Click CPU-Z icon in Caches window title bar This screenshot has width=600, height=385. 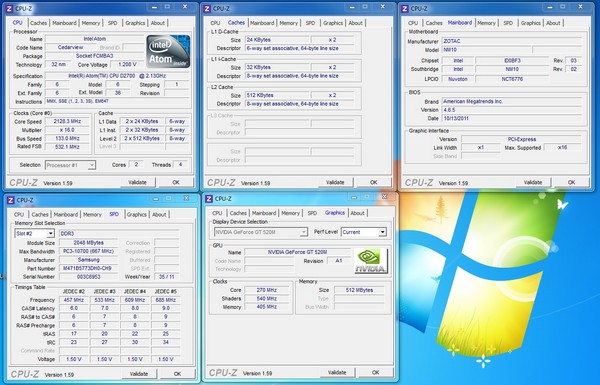click(207, 8)
